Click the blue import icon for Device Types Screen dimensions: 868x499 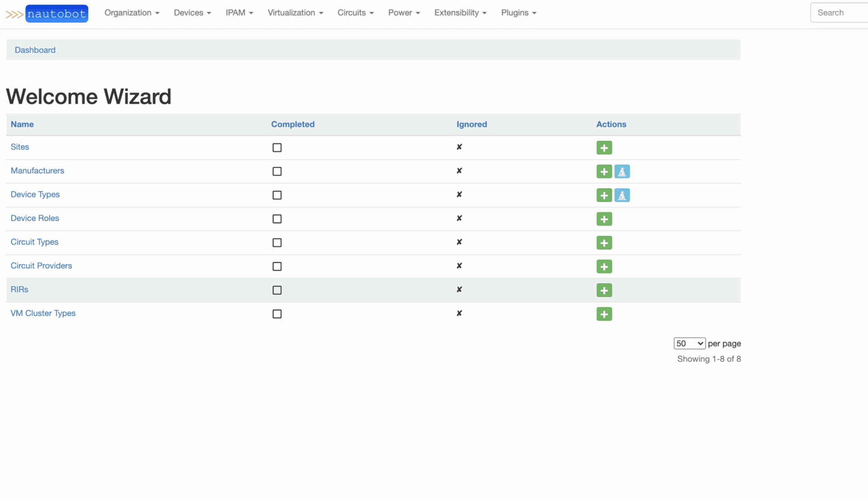click(622, 195)
